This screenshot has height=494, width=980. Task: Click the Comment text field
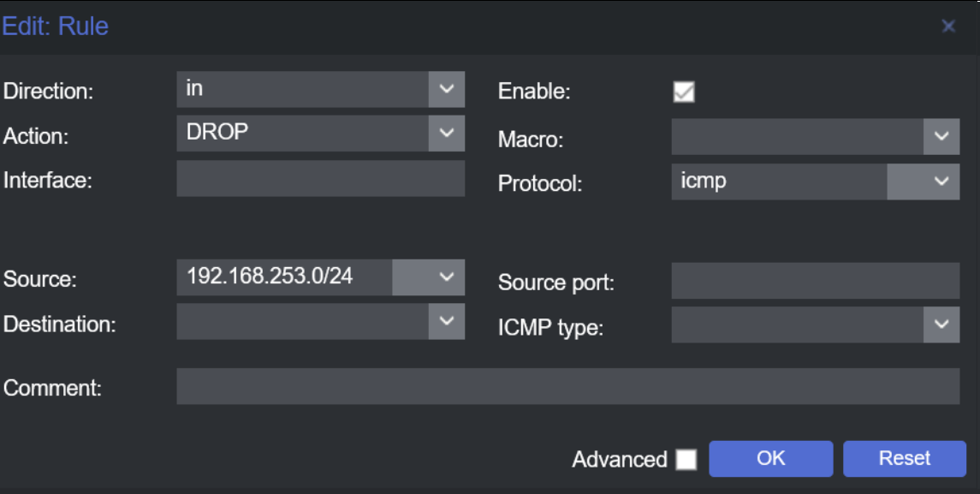[567, 386]
